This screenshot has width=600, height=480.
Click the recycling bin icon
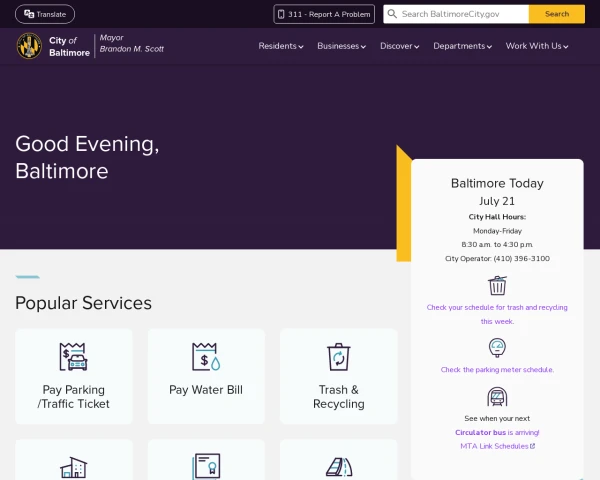(x=339, y=357)
